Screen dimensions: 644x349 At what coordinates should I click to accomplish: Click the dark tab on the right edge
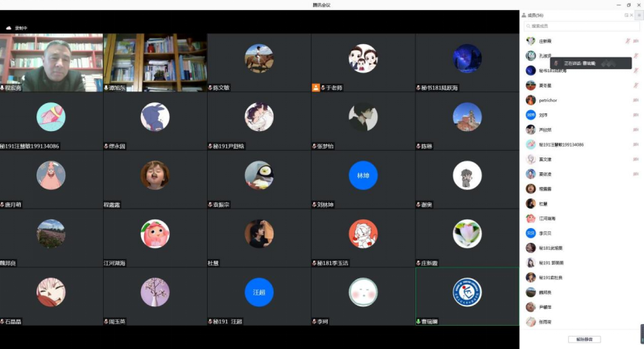(641, 333)
